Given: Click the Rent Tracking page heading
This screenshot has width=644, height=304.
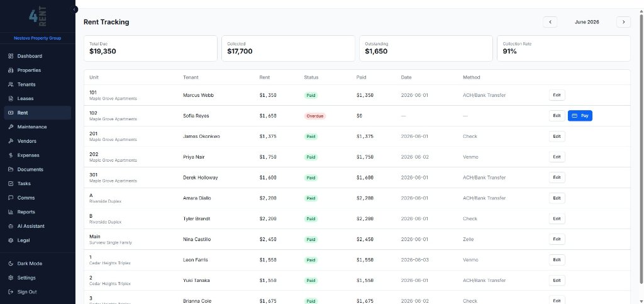Looking at the screenshot, I should pyautogui.click(x=106, y=22).
